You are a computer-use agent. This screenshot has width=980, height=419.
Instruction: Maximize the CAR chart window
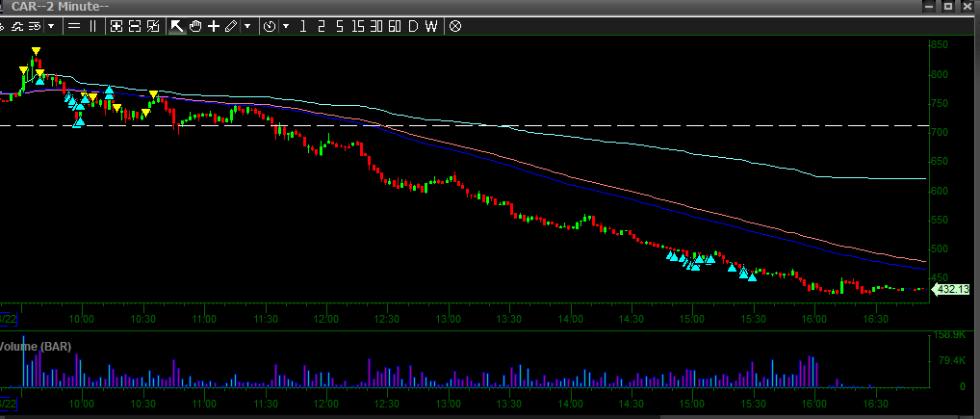(x=948, y=6)
